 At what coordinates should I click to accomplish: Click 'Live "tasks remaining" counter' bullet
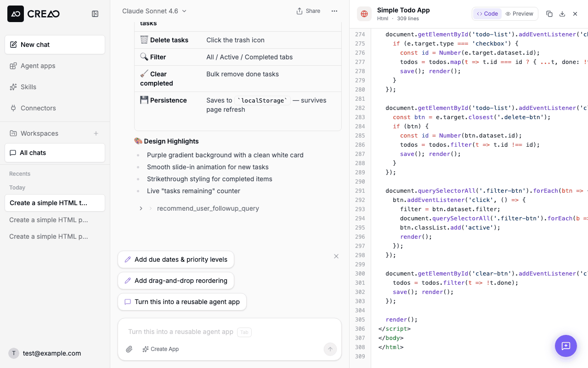193,191
